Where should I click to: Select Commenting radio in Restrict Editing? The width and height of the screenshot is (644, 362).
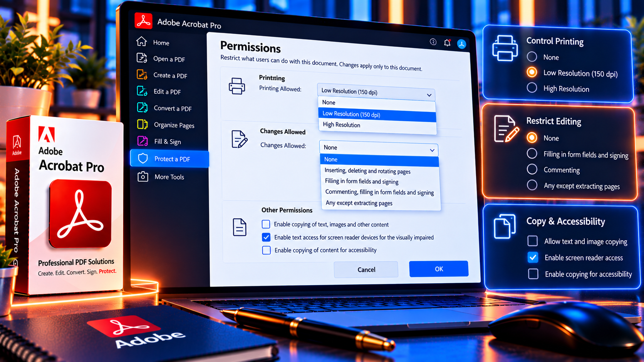(532, 169)
